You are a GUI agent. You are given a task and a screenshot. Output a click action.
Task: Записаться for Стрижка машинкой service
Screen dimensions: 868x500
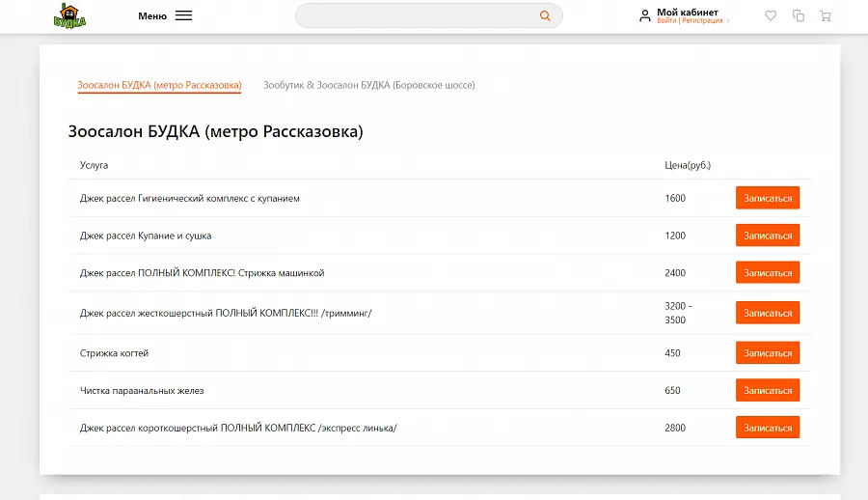[x=768, y=272]
